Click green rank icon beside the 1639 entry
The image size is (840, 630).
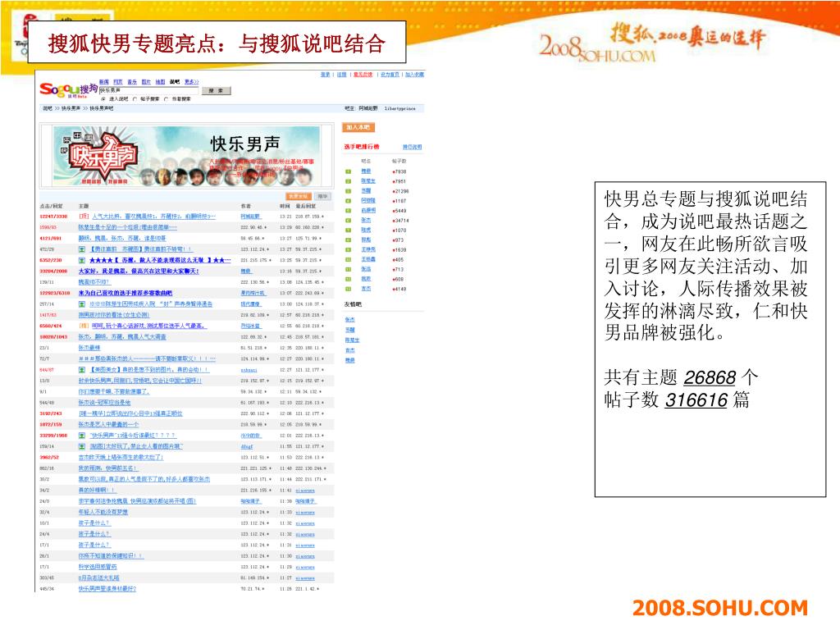point(348,249)
